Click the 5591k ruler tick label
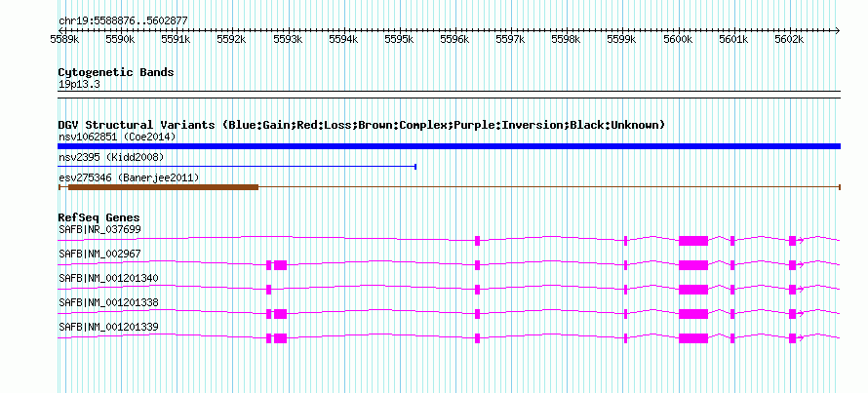Screen dimensions: 868x393 pyautogui.click(x=177, y=39)
